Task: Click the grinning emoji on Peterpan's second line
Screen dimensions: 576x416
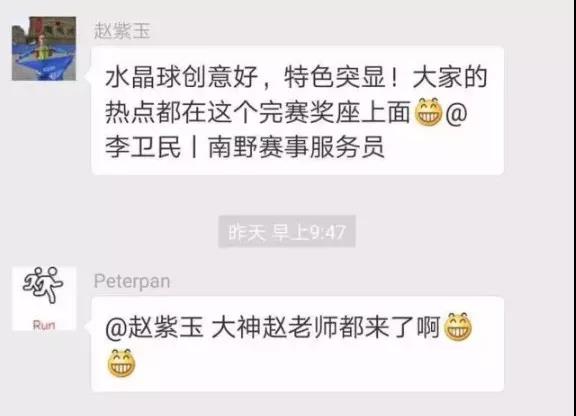Action: coord(122,363)
